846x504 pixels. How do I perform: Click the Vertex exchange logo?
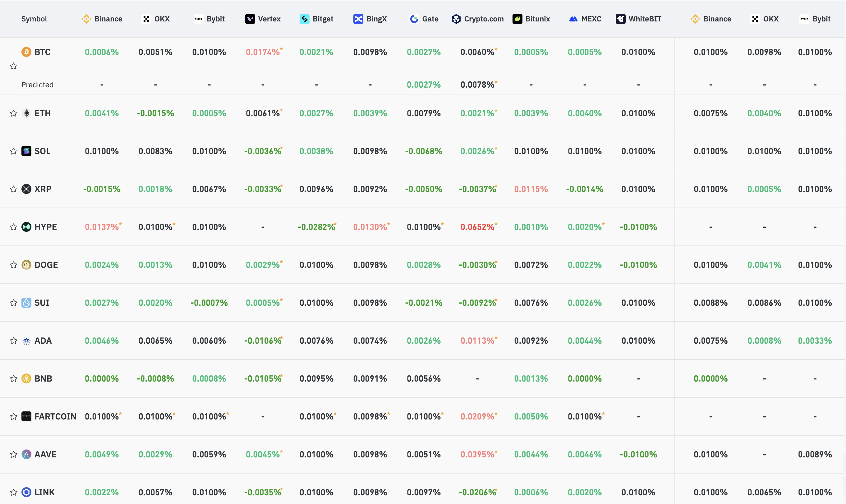pos(250,19)
